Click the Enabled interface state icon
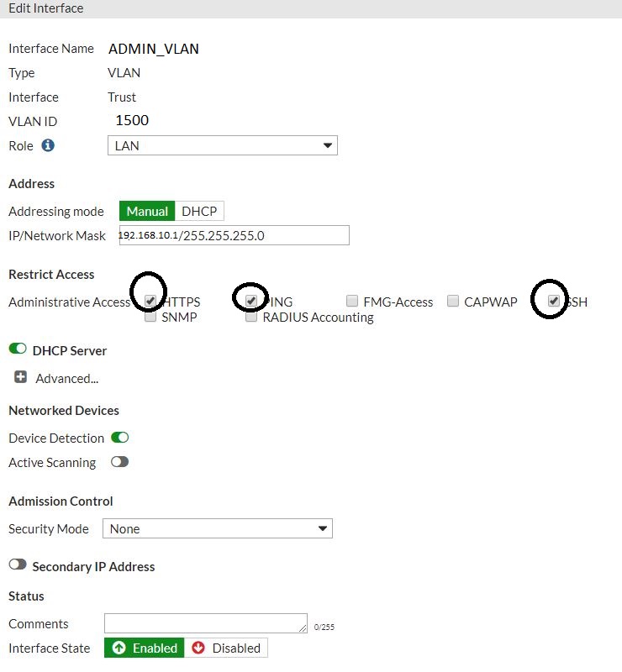This screenshot has height=672, width=622. tap(117, 648)
